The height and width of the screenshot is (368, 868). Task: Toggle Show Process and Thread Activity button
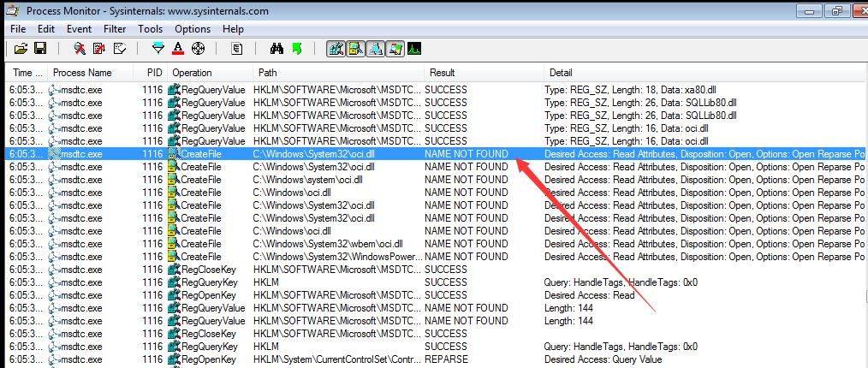(x=395, y=49)
